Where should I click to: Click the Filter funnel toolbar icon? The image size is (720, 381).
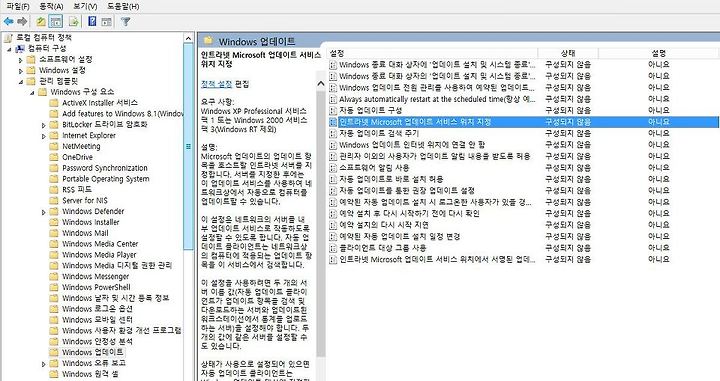[x=125, y=21]
